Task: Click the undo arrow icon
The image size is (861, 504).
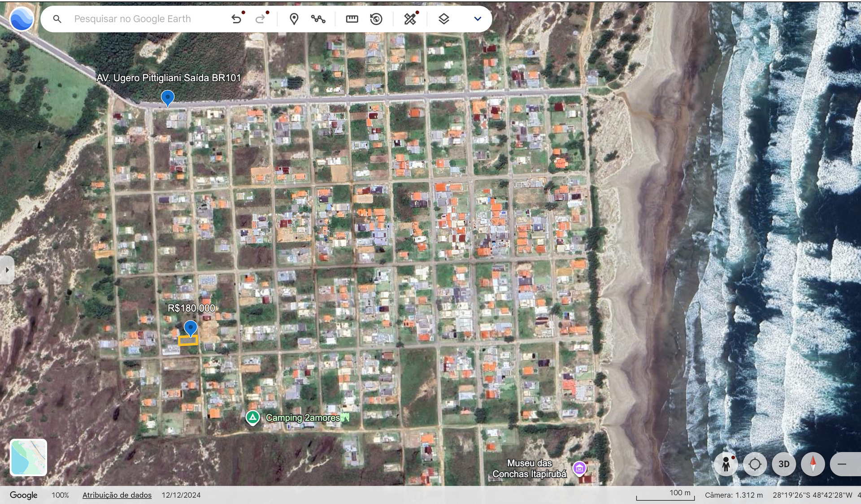Action: [236, 19]
